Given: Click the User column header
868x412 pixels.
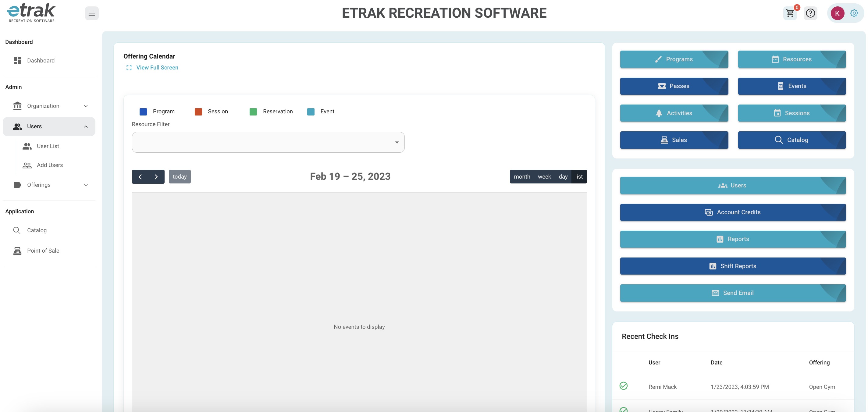Looking at the screenshot, I should pos(654,362).
